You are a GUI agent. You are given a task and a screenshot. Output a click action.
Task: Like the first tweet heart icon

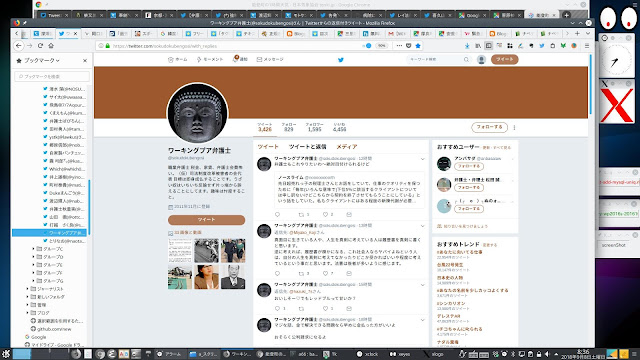tap(325, 214)
